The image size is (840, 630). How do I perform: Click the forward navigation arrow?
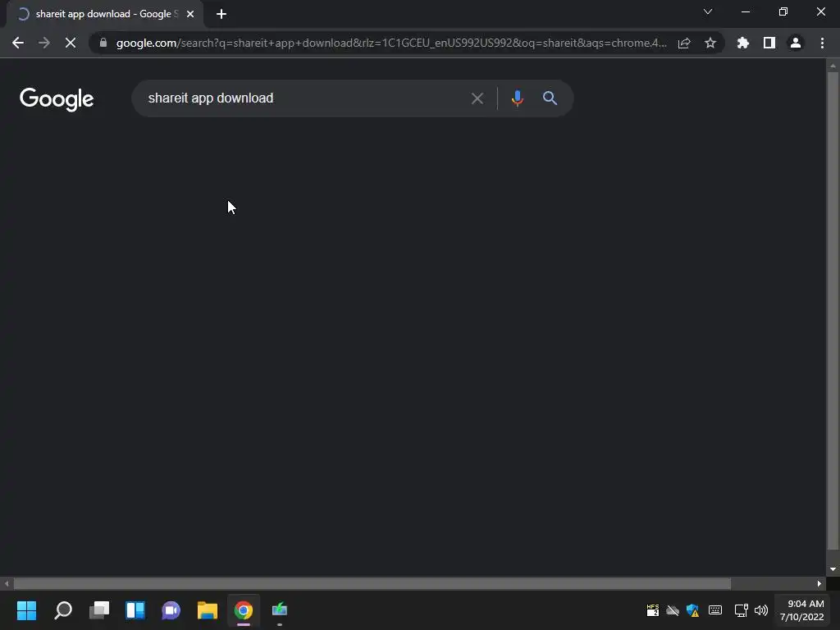pyautogui.click(x=44, y=43)
